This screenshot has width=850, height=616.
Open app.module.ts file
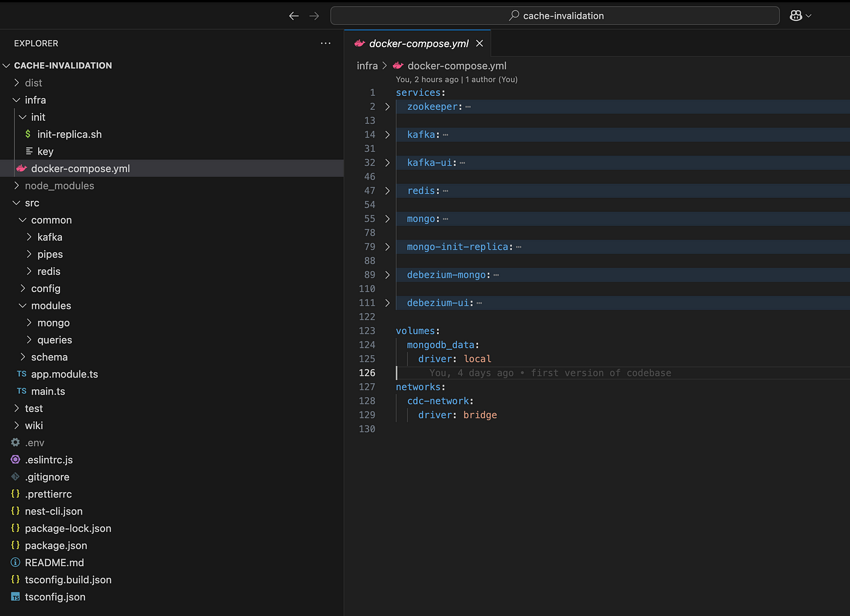[172, 374]
